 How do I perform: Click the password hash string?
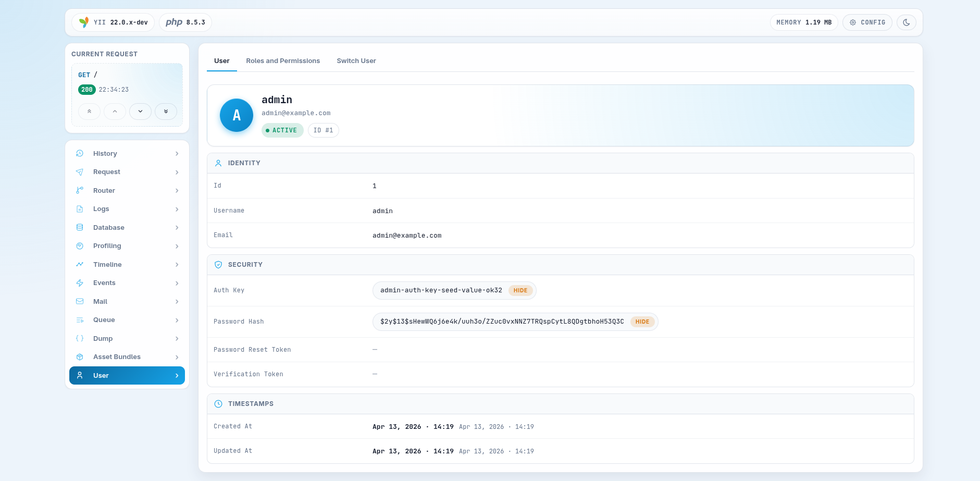point(502,322)
